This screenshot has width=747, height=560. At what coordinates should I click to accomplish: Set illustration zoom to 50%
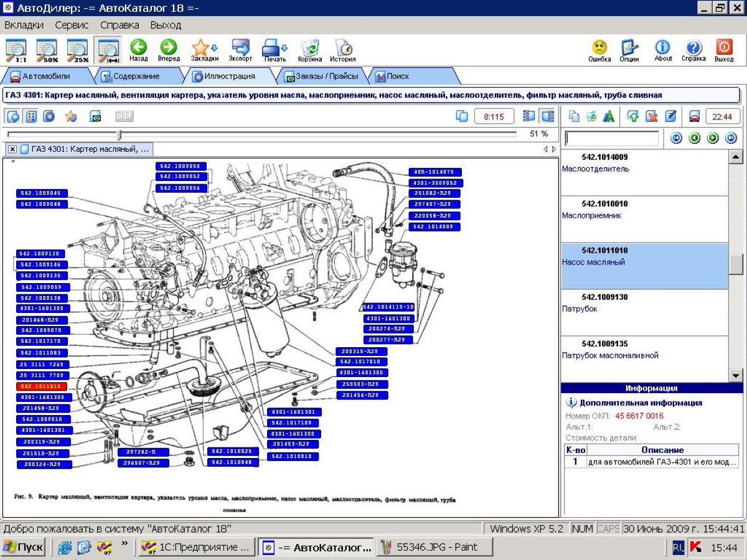point(47,50)
